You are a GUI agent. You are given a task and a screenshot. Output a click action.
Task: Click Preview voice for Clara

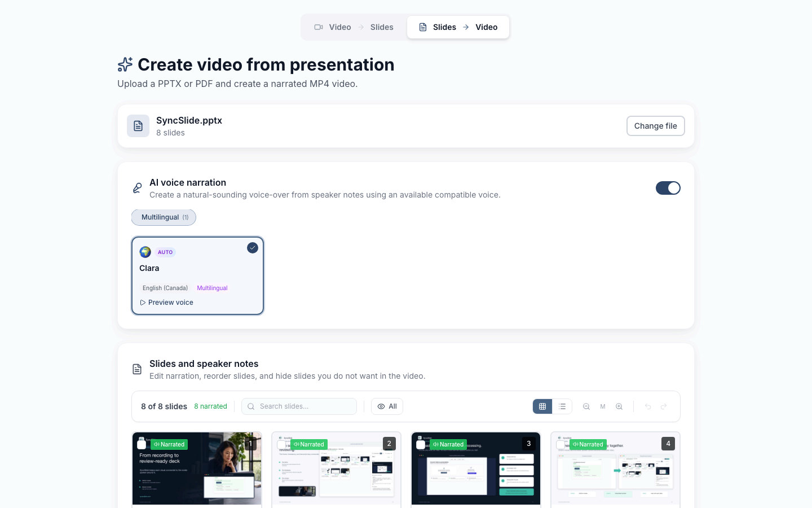coord(166,303)
